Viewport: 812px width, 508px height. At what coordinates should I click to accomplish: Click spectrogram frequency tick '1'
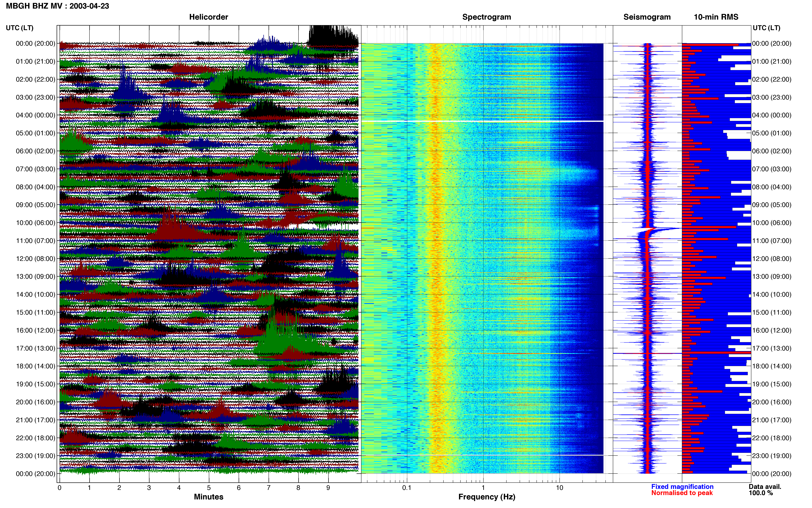pos(483,488)
